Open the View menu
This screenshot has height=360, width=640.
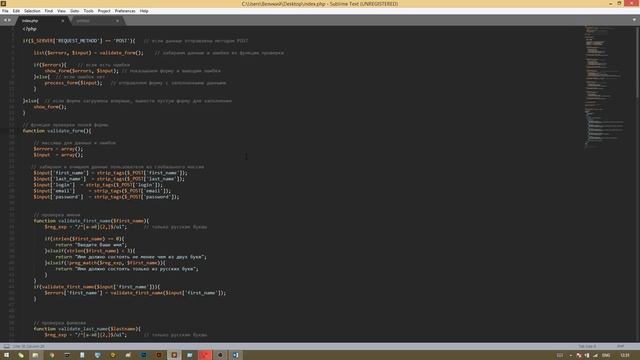[x=61, y=11]
